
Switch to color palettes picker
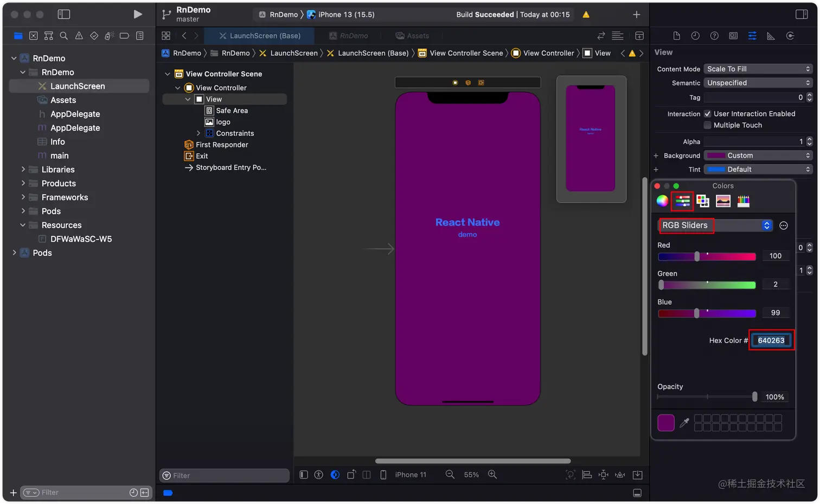point(703,201)
